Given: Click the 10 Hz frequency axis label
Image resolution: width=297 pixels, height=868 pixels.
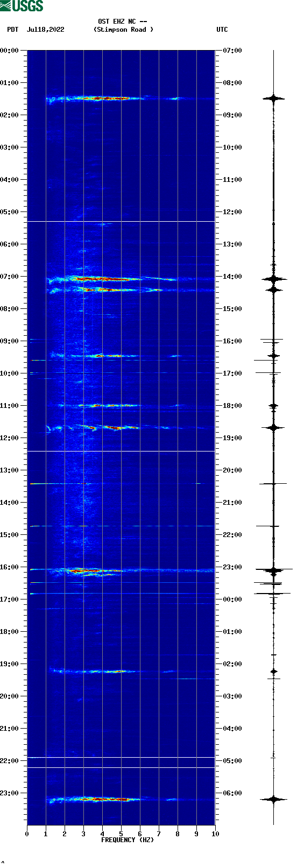Looking at the screenshot, I should (x=215, y=834).
